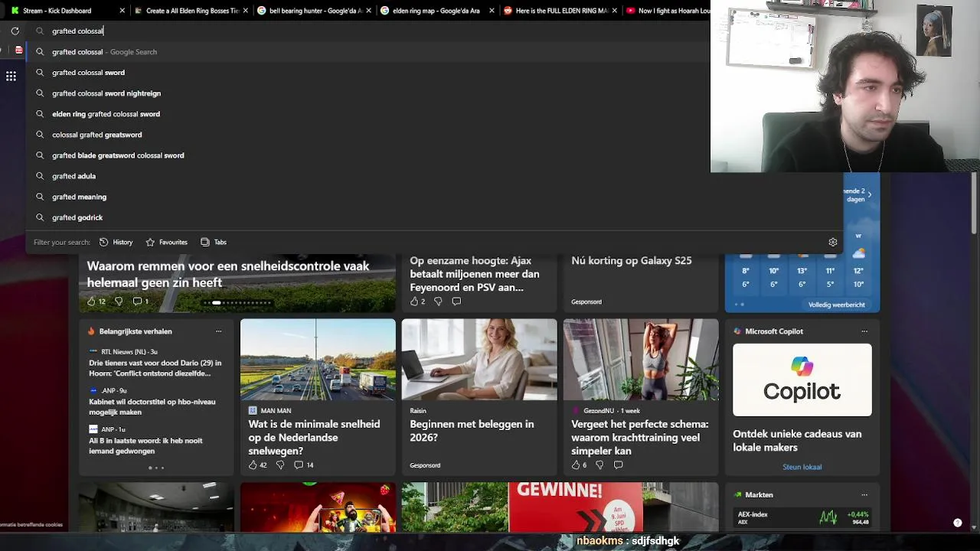Comment on 'Vergeet het perfecte schema' article
The image size is (980, 551).
pyautogui.click(x=618, y=465)
